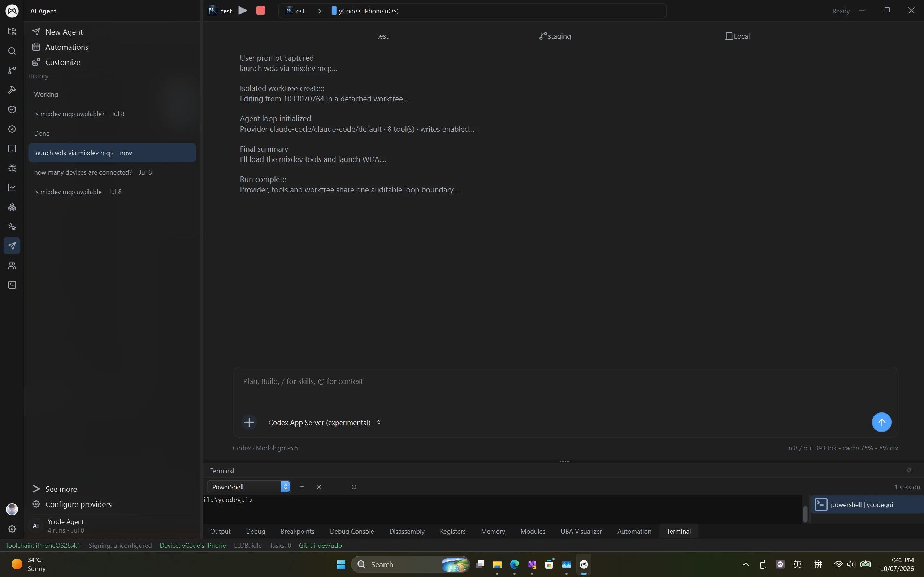Switch to the Debug tab
The width and height of the screenshot is (924, 577).
click(x=255, y=532)
